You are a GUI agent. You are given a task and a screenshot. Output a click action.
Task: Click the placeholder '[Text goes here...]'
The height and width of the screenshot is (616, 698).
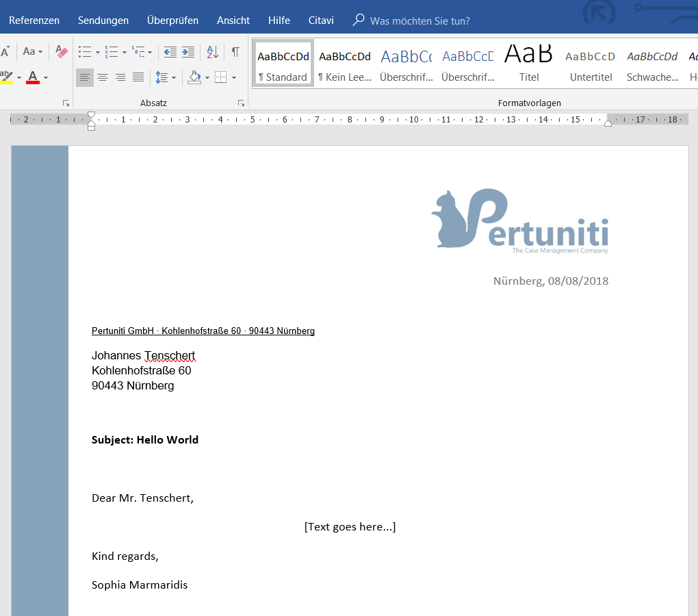click(350, 527)
